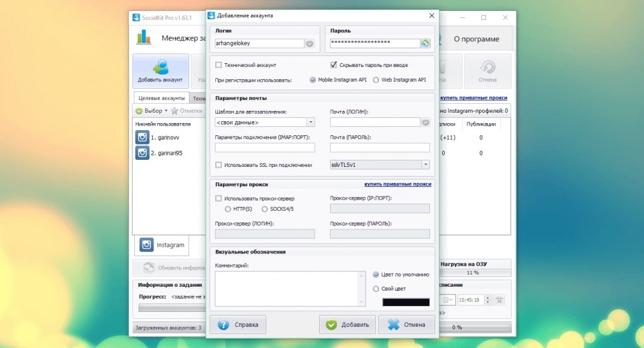The width and height of the screenshot is (644, 348).
Task: Click the mail login check icon
Action: pyautogui.click(x=425, y=122)
